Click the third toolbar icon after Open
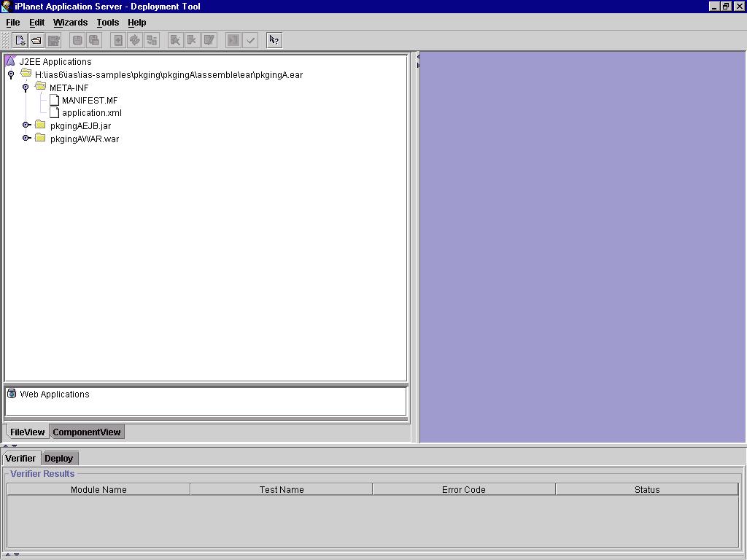This screenshot has height=560, width=747. click(x=54, y=41)
